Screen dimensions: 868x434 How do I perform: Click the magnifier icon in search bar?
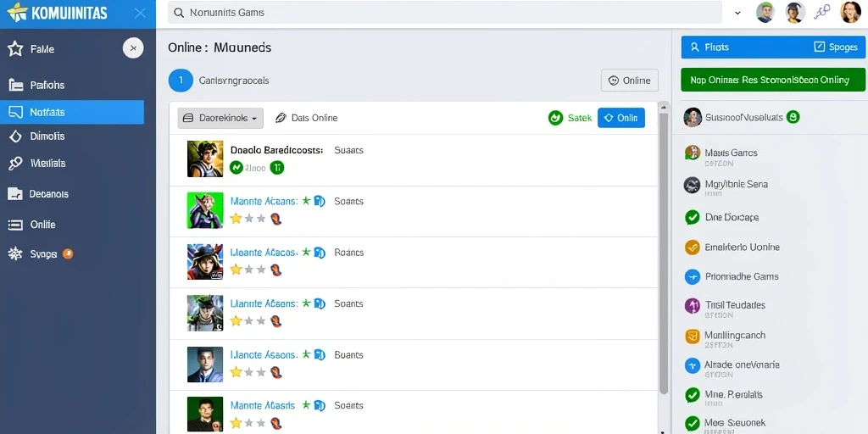tap(179, 12)
